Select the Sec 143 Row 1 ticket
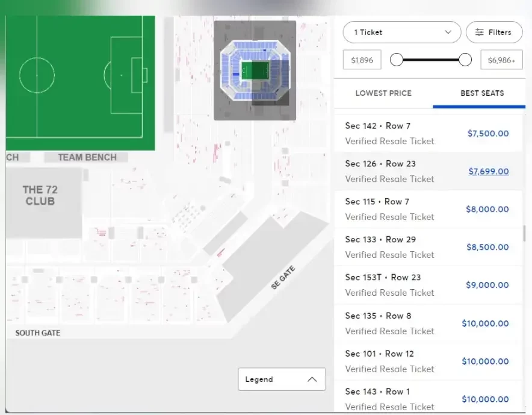Screen dimensions: 532x415 click(x=427, y=398)
